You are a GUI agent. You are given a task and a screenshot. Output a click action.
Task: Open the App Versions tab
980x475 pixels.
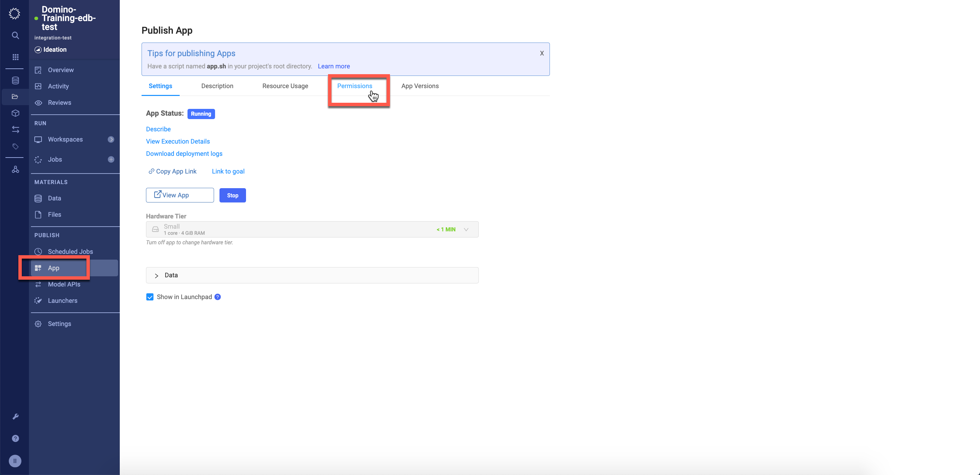(x=420, y=86)
